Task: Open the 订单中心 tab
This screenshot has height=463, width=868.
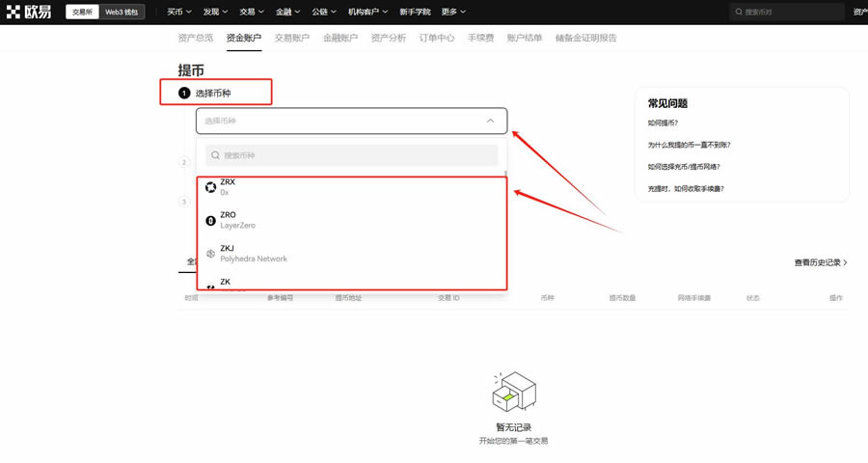Action: point(437,39)
